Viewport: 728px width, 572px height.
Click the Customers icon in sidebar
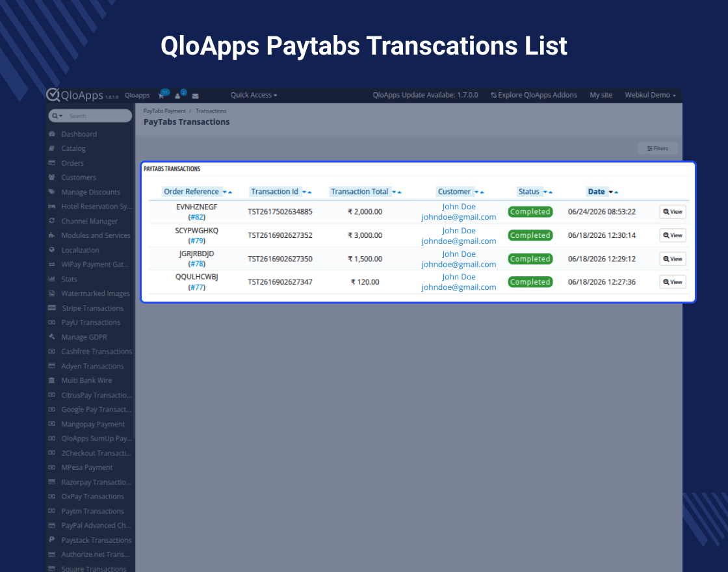pyautogui.click(x=51, y=177)
